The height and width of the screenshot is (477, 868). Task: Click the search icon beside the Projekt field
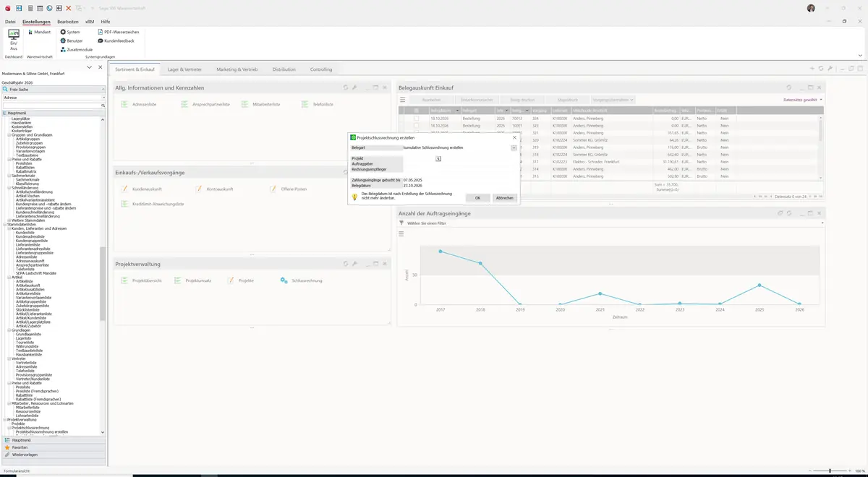click(438, 158)
